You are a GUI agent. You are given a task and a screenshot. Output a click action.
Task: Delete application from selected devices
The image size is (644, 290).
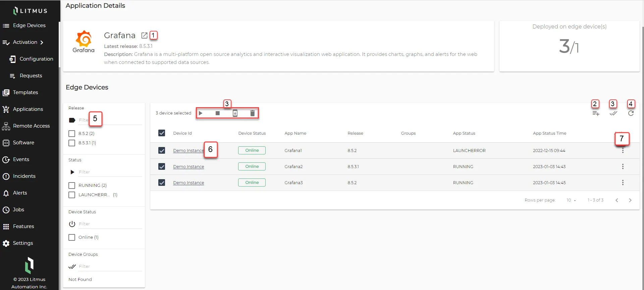click(x=253, y=113)
